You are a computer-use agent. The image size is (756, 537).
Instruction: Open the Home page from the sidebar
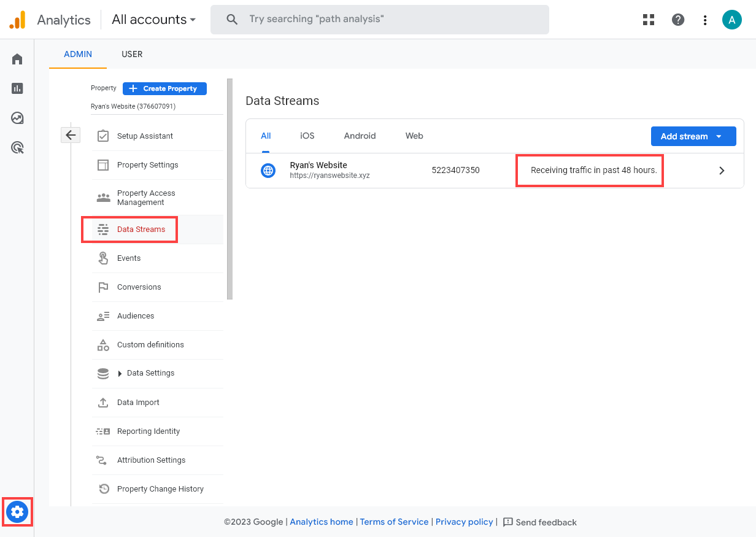[x=17, y=58]
